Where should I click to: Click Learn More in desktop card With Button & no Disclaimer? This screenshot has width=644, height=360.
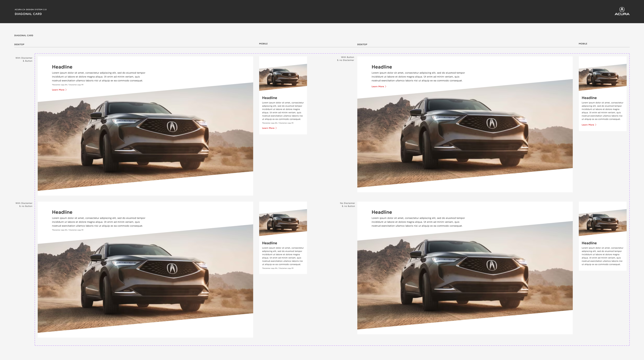pos(379,87)
